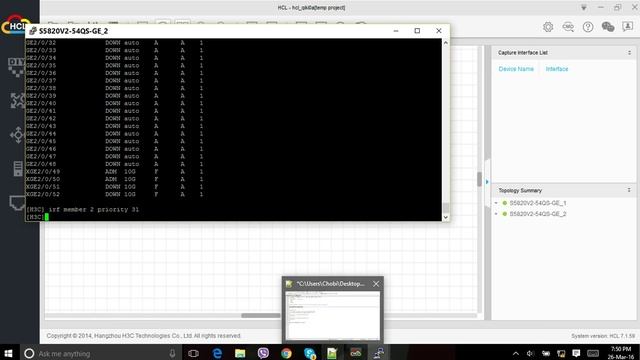640x360 pixels.
Task: Click the Device Name column header
Action: pyautogui.click(x=516, y=69)
